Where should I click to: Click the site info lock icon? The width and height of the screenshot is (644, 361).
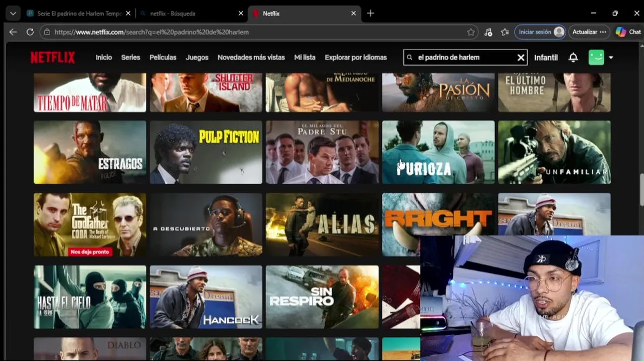47,32
